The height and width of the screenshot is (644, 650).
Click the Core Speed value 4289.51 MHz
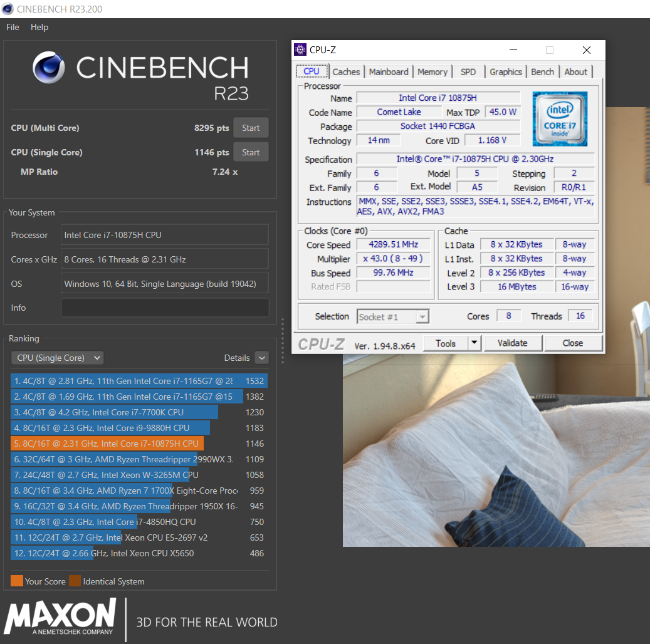click(x=394, y=244)
